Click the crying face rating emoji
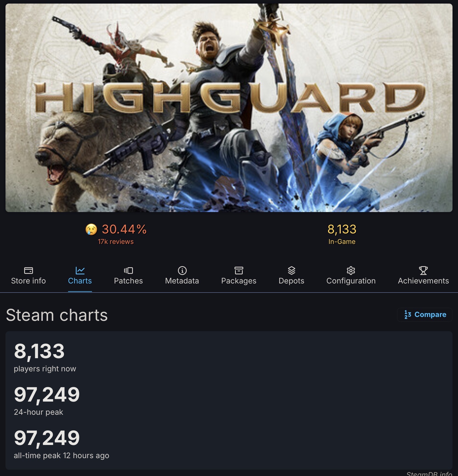The height and width of the screenshot is (476, 458). pos(91,229)
